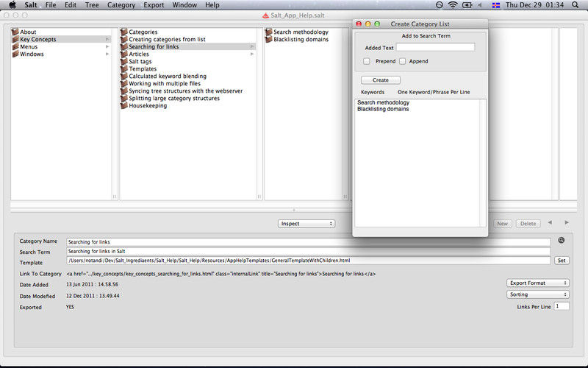Click the battery status icon
This screenshot has width=588, height=368.
(x=467, y=5)
